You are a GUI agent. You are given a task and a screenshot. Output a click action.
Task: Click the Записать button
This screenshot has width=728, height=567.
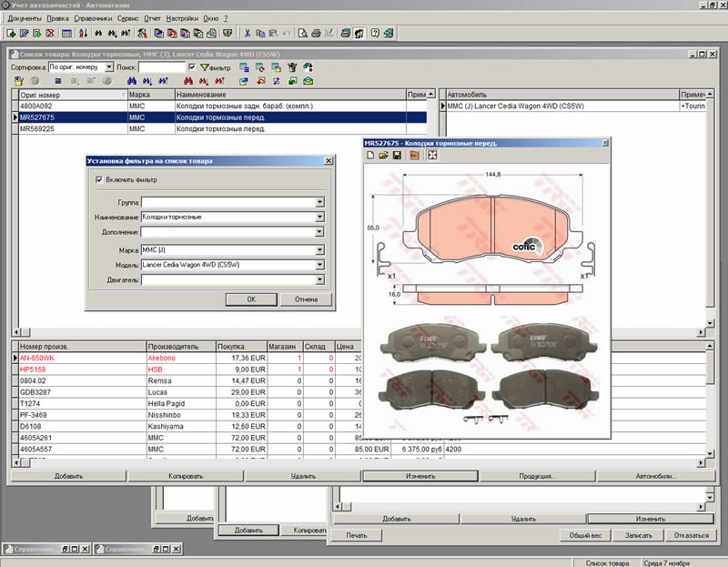639,535
